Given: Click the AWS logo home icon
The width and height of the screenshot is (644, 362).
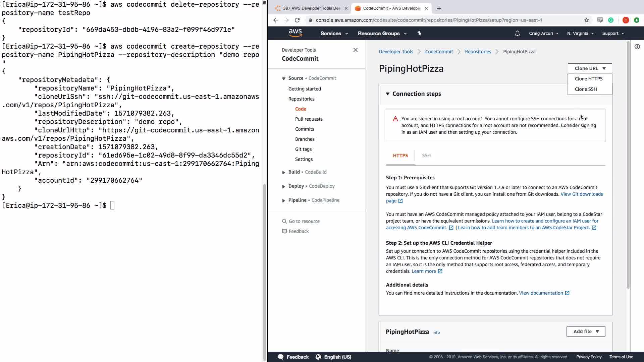Looking at the screenshot, I should (295, 33).
